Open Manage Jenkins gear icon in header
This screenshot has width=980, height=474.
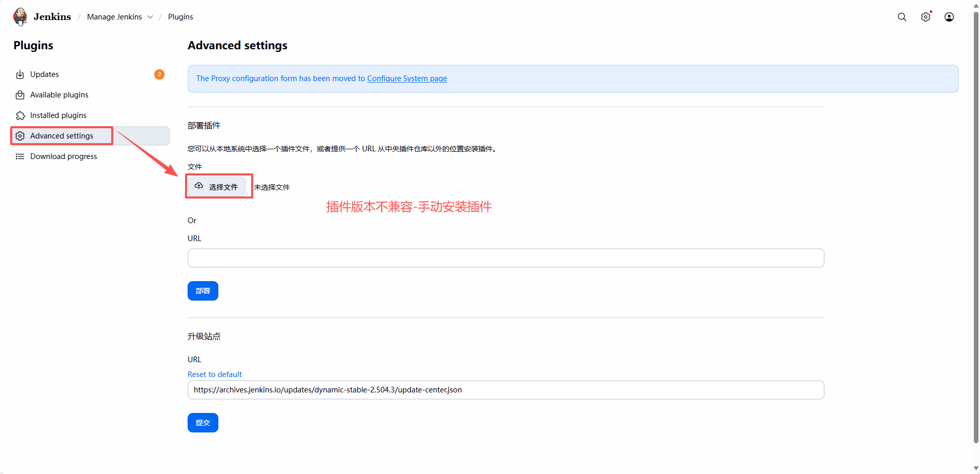tap(926, 17)
